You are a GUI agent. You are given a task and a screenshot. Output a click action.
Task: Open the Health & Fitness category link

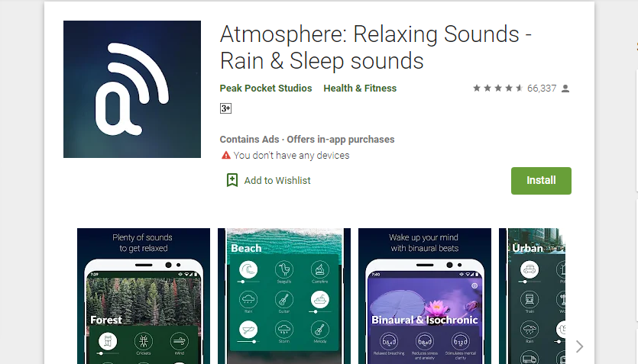tap(360, 89)
